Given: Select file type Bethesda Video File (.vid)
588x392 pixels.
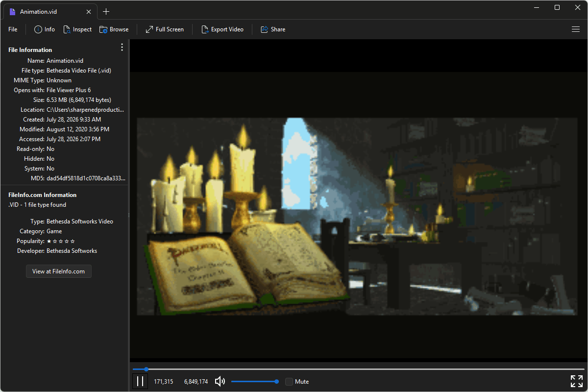Looking at the screenshot, I should click(79, 71).
